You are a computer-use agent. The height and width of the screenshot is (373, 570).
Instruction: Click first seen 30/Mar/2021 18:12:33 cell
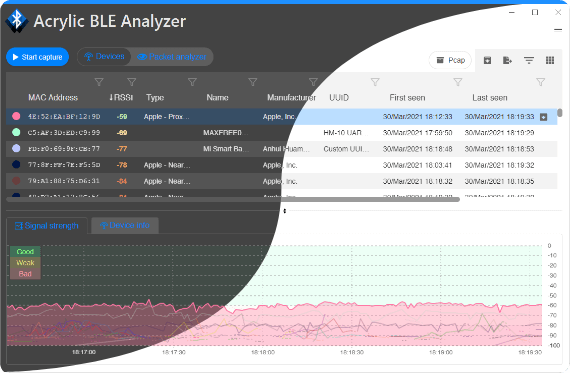pos(417,117)
